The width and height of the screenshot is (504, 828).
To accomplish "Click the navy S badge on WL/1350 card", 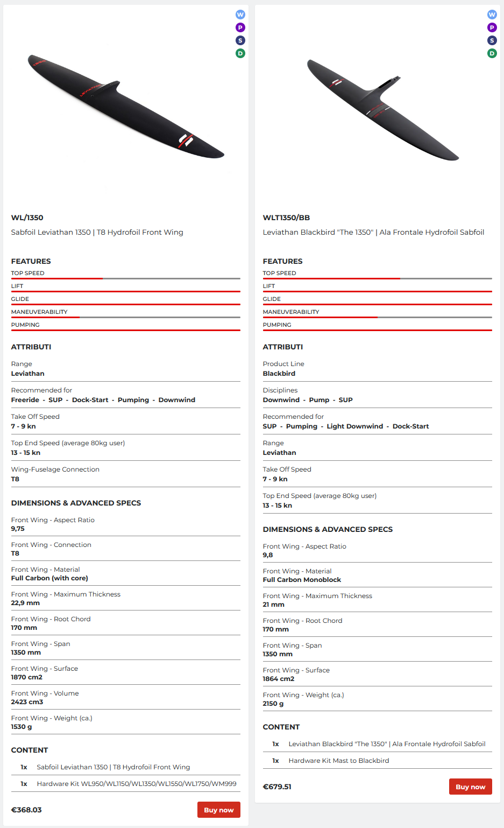I will [x=240, y=40].
